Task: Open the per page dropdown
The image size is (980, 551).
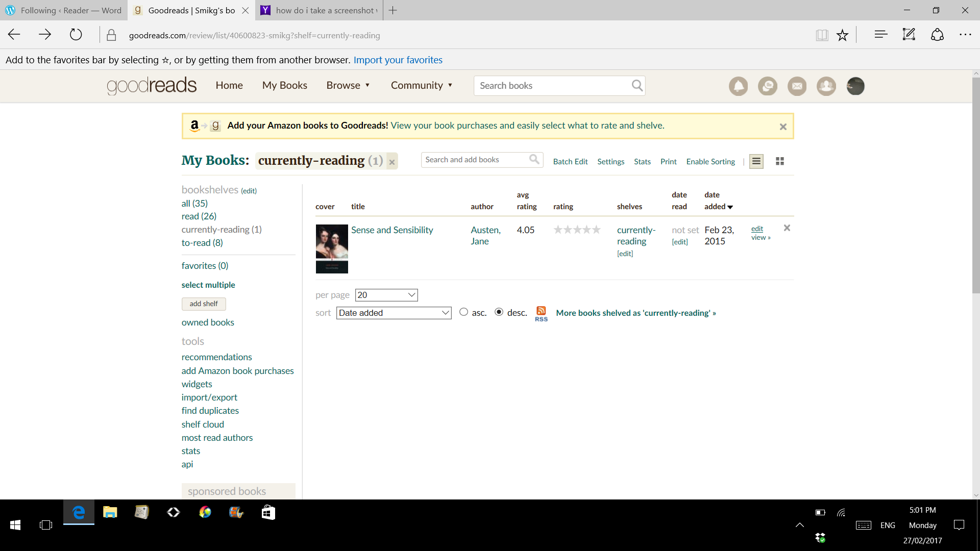Action: (x=386, y=295)
